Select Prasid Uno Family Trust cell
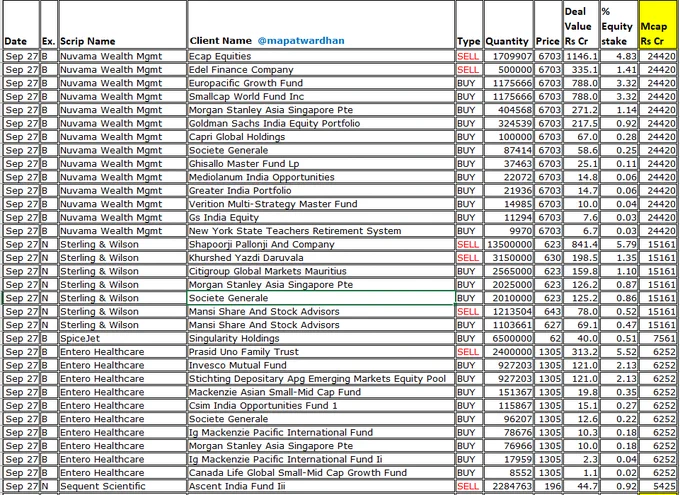680x495 pixels. [321, 352]
